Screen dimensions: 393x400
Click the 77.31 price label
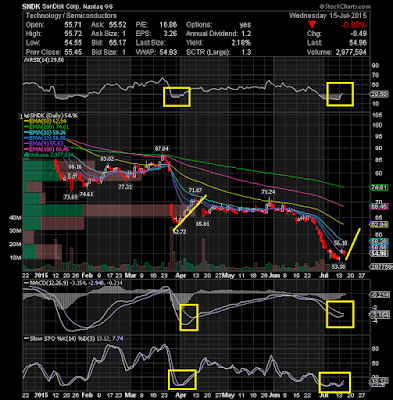(x=125, y=187)
